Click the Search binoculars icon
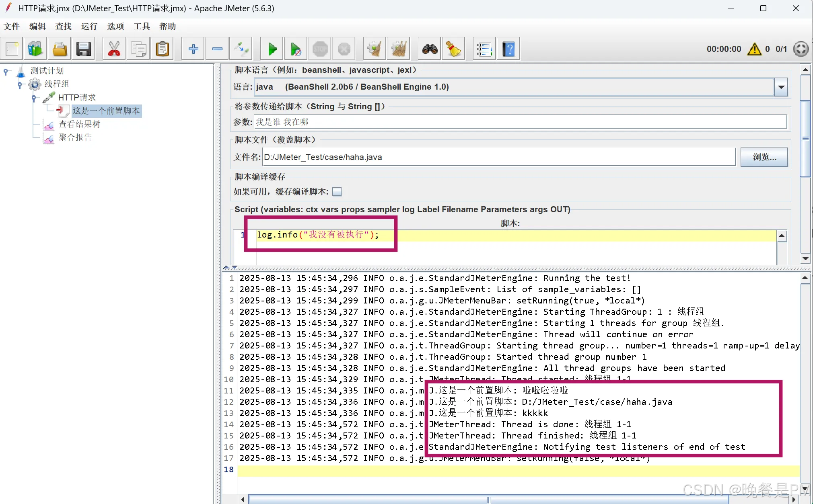Screen dimensions: 813x504 pyautogui.click(x=430, y=49)
